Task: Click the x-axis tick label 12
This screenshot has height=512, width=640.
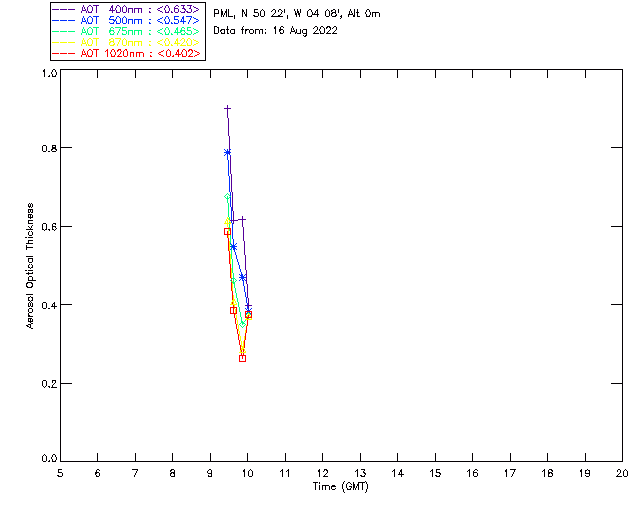Action: coord(322,473)
